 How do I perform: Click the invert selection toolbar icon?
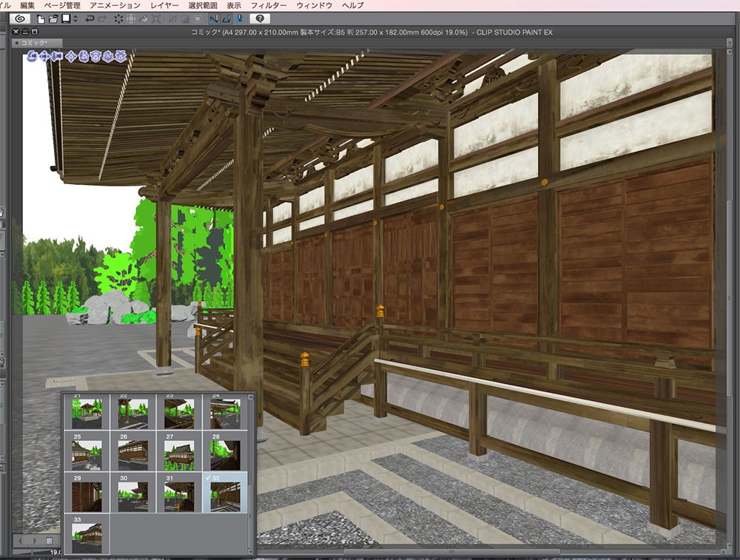click(185, 19)
